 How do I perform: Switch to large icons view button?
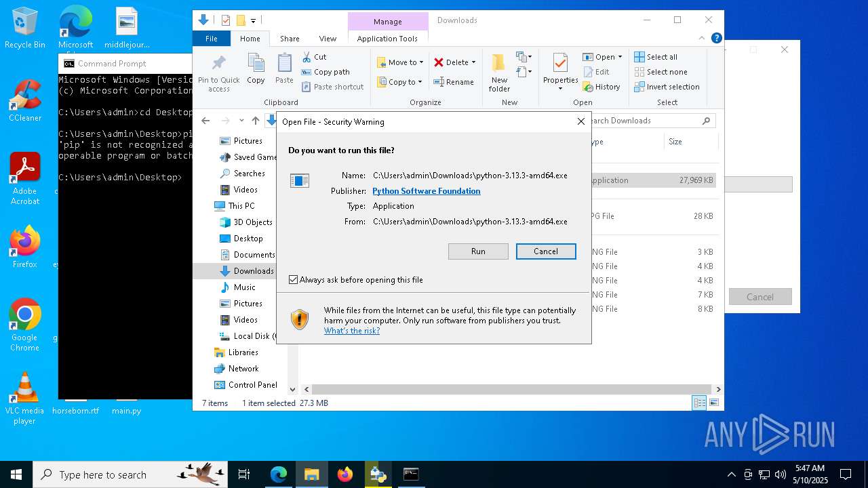click(x=713, y=403)
